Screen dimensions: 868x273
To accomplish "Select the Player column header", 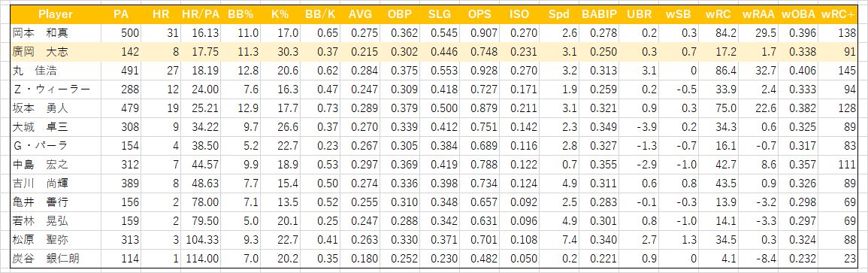I will point(56,14).
